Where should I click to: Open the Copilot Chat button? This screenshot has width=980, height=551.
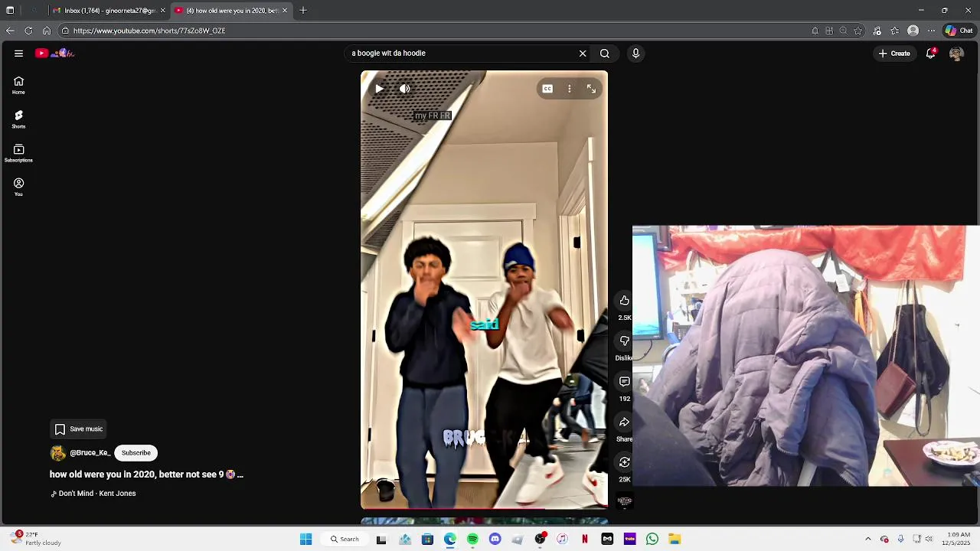959,31
